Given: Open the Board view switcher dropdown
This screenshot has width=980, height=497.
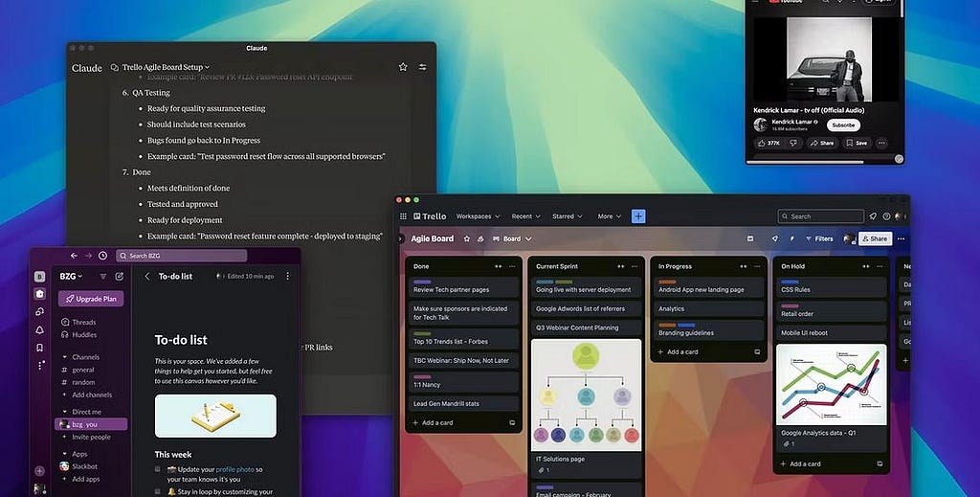Looking at the screenshot, I should pos(513,238).
